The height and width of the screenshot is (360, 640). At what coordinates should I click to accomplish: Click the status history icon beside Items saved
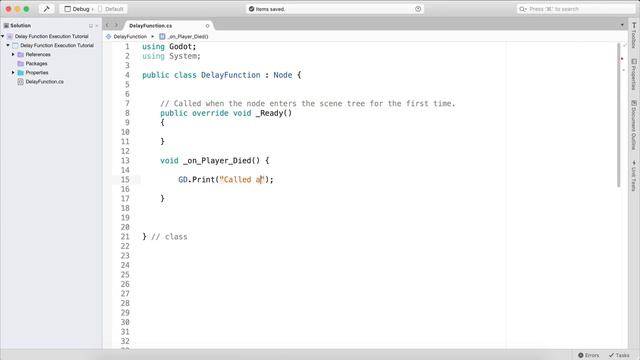418,9
